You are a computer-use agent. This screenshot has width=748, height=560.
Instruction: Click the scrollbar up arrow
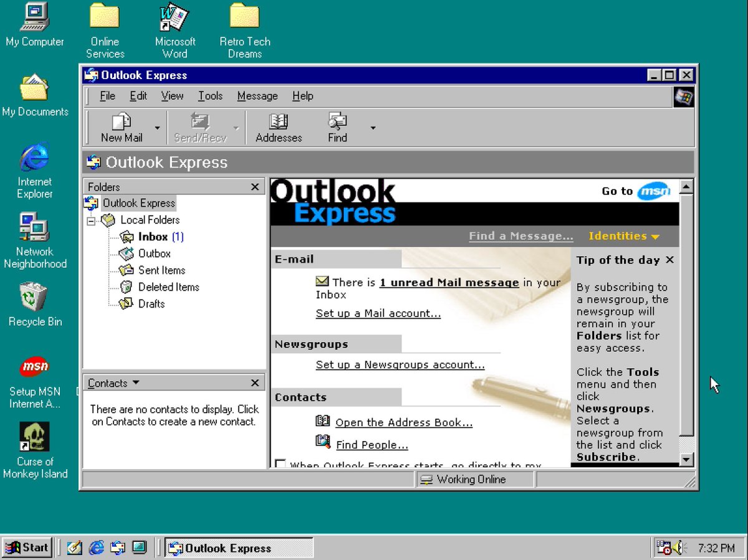(x=686, y=186)
